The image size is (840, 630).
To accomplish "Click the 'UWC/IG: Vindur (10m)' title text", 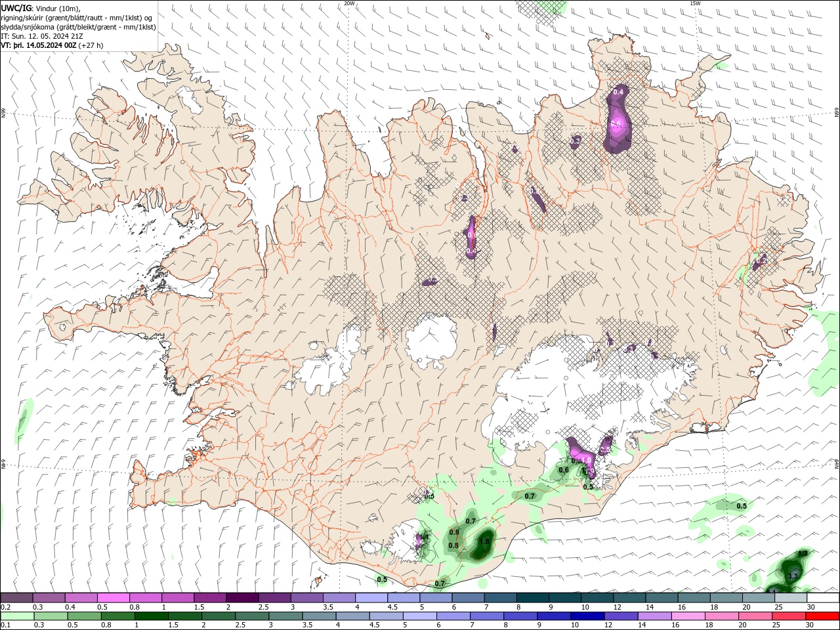I will tap(41, 8).
